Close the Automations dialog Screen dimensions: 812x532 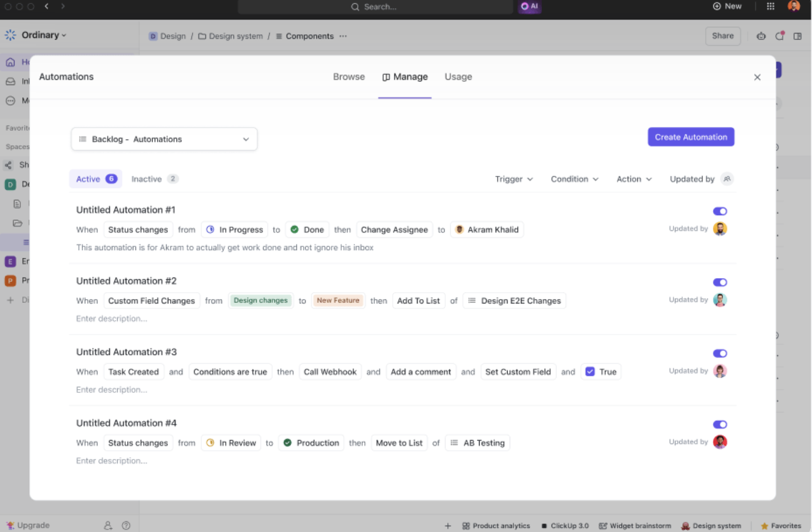tap(757, 77)
